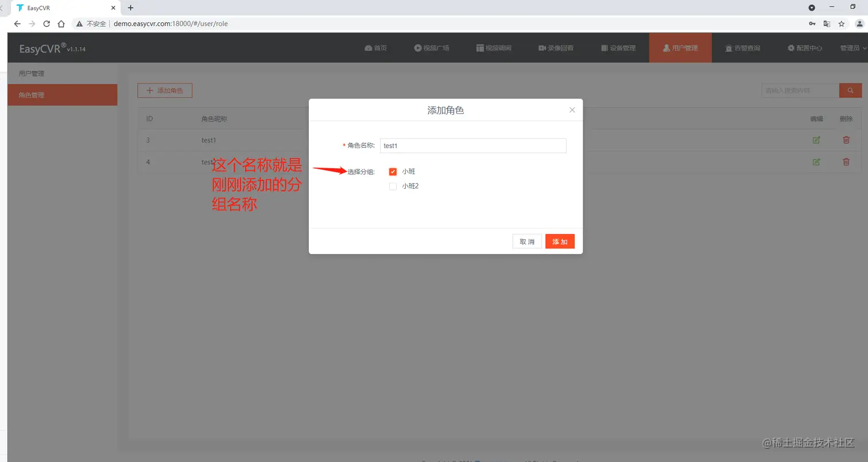This screenshot has width=868, height=462.
Task: Click the search input box
Action: [800, 91]
